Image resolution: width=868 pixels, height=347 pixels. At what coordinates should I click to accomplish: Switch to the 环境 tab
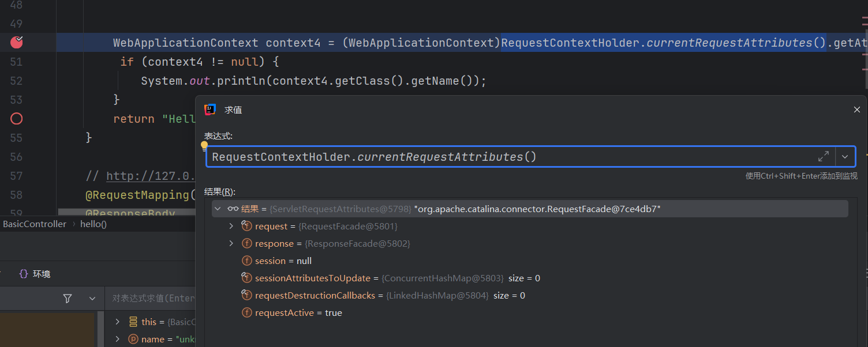tap(35, 274)
